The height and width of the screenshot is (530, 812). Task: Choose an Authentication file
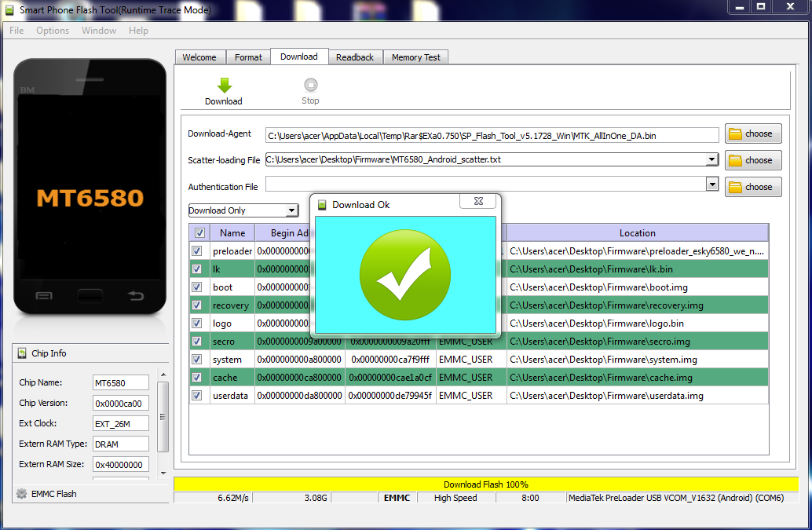point(753,187)
